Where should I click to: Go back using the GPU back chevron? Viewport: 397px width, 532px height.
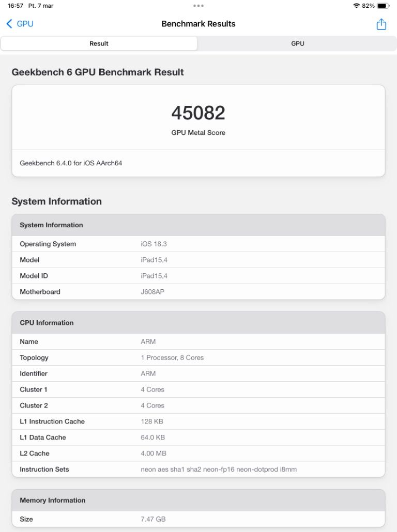9,24
